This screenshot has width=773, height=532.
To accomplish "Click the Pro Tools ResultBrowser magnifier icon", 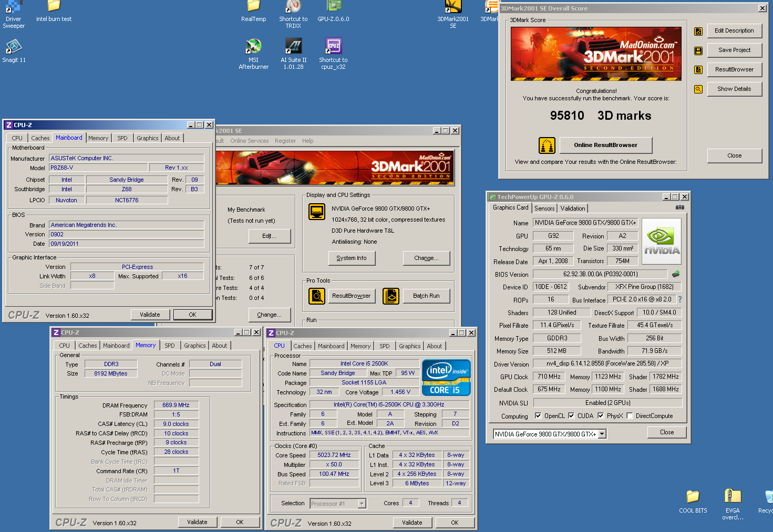I will 317,296.
